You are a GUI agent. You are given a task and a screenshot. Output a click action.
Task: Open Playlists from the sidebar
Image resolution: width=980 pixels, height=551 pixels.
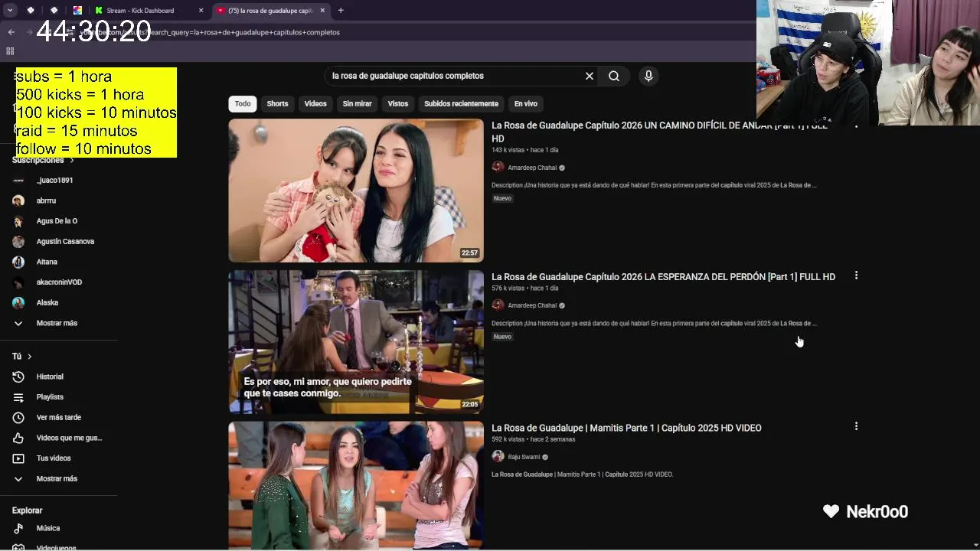pyautogui.click(x=50, y=397)
